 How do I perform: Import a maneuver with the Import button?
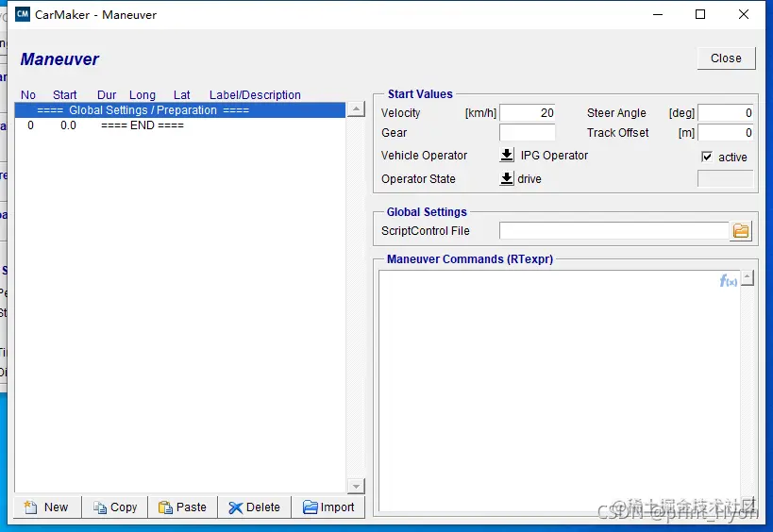(328, 507)
